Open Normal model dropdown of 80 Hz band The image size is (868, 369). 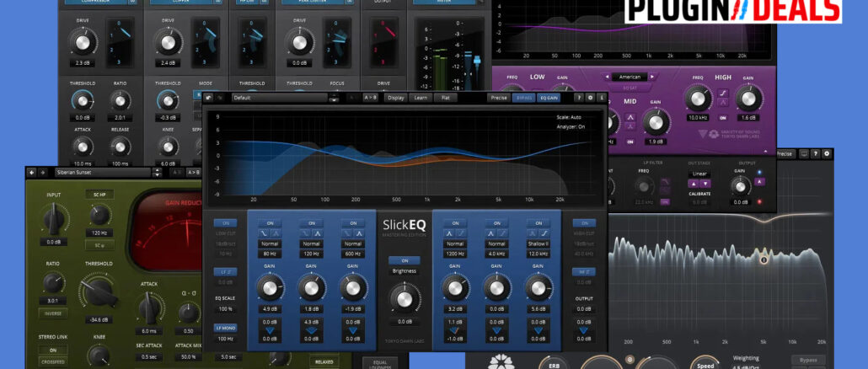pyautogui.click(x=271, y=244)
